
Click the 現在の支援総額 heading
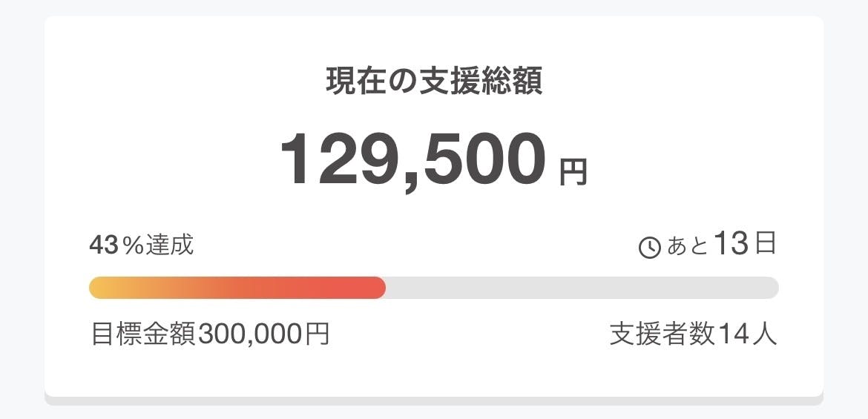coord(434,82)
